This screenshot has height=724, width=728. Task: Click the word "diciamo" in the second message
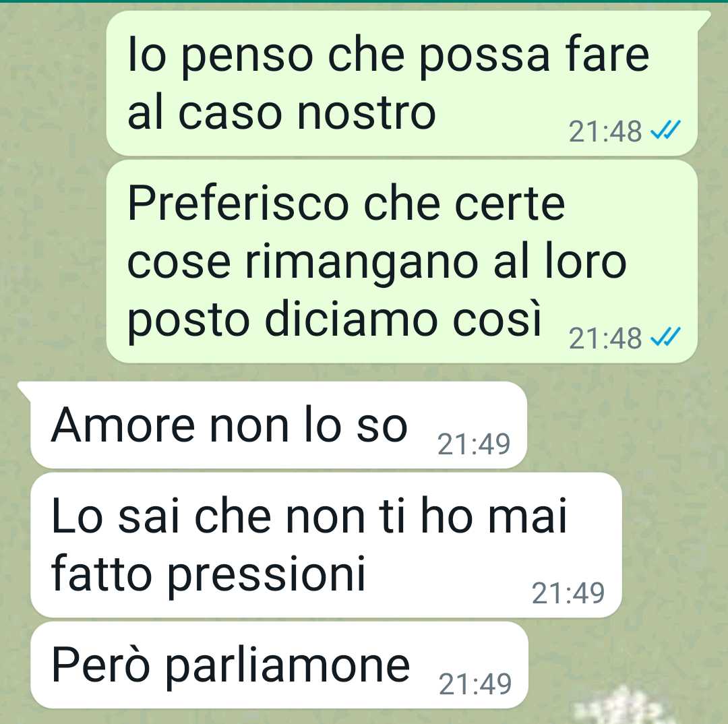point(348,320)
